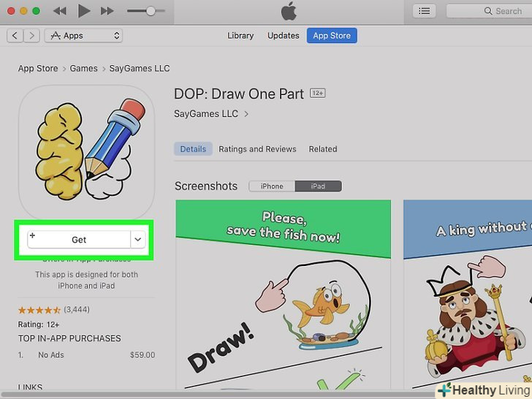Click the $59.00 price text
Image resolution: width=532 pixels, height=399 pixels.
142,355
